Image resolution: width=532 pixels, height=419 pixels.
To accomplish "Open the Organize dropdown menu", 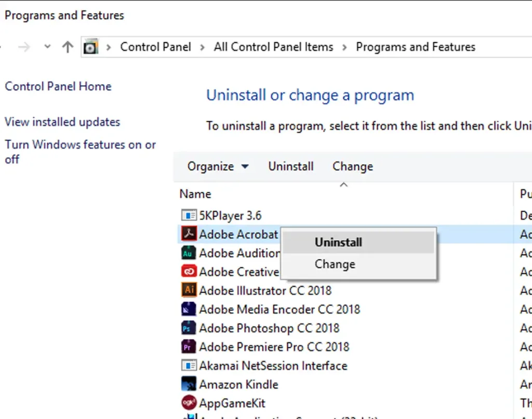I will [x=218, y=166].
